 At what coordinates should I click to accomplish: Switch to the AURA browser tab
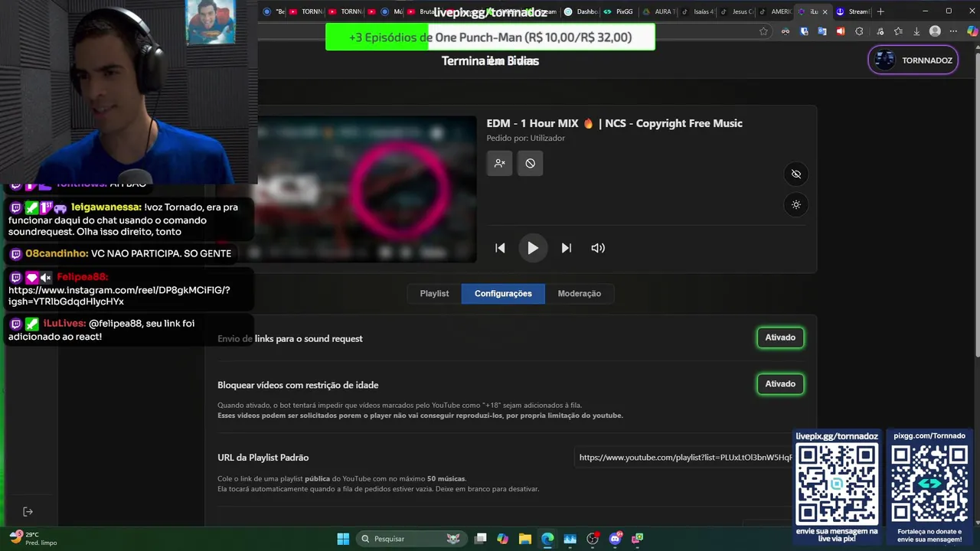(x=658, y=11)
